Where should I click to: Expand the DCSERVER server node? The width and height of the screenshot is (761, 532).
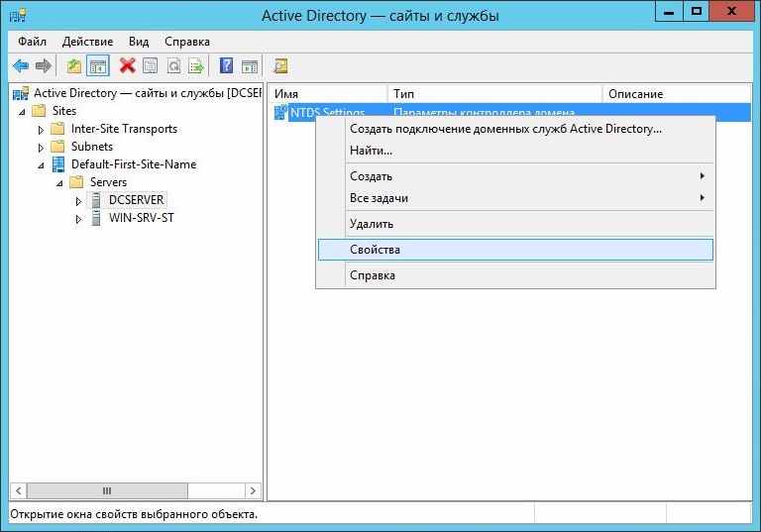click(79, 200)
